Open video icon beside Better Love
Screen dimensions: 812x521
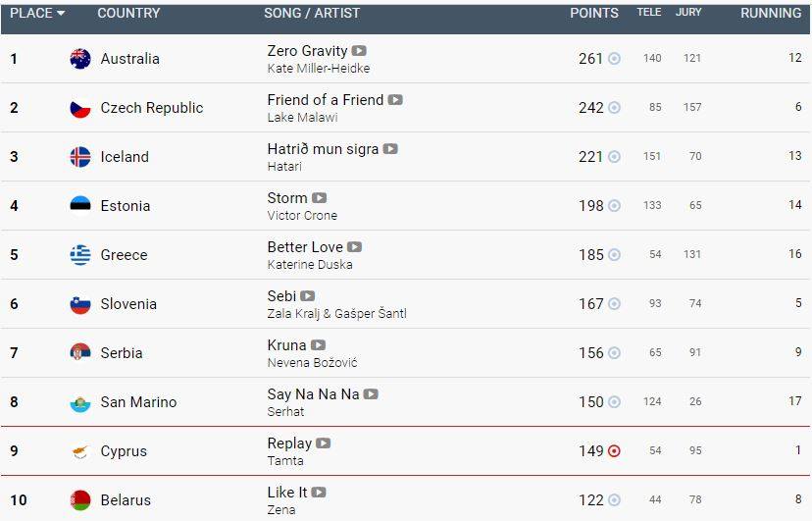coord(354,247)
